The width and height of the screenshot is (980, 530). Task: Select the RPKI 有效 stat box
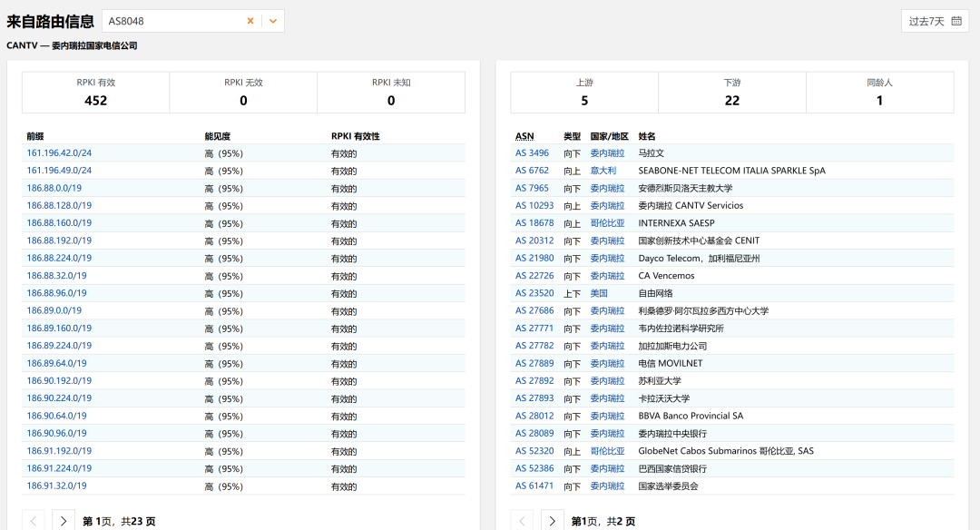(96, 93)
